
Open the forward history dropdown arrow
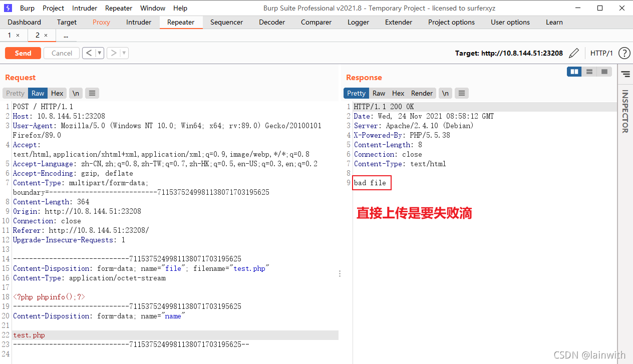coord(124,53)
